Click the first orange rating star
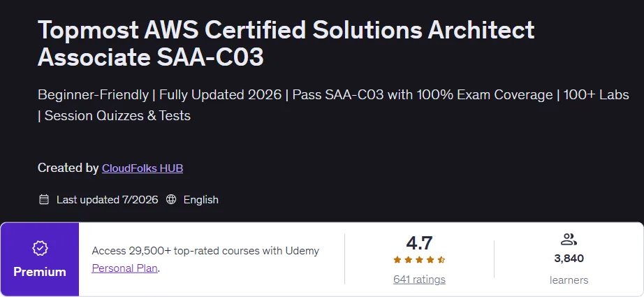The image size is (644, 297). (397, 260)
